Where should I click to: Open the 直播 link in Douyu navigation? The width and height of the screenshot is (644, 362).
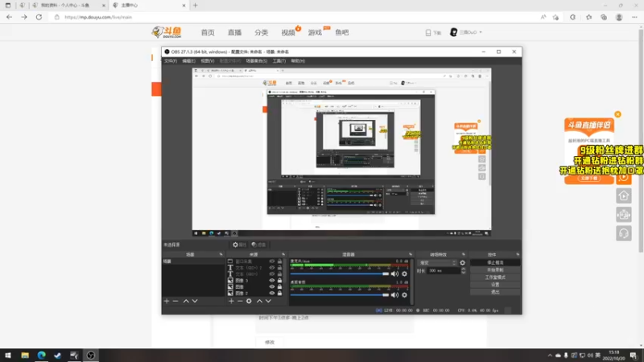click(x=234, y=32)
